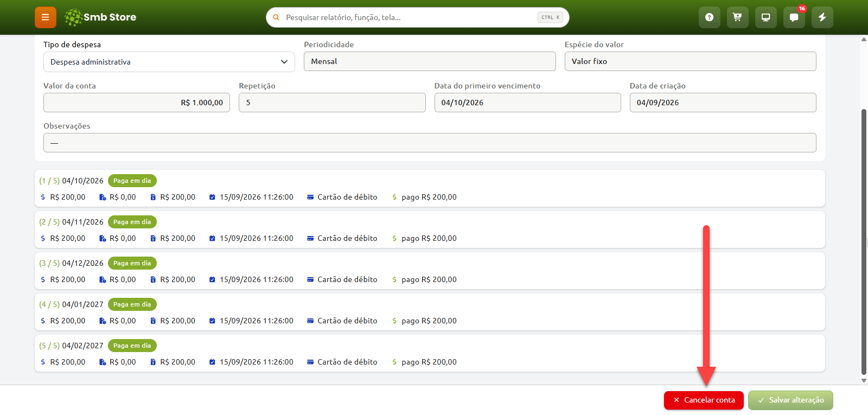Click the paid-amount dollar icon in installment 4/5
The height and width of the screenshot is (415, 868).
pos(394,321)
